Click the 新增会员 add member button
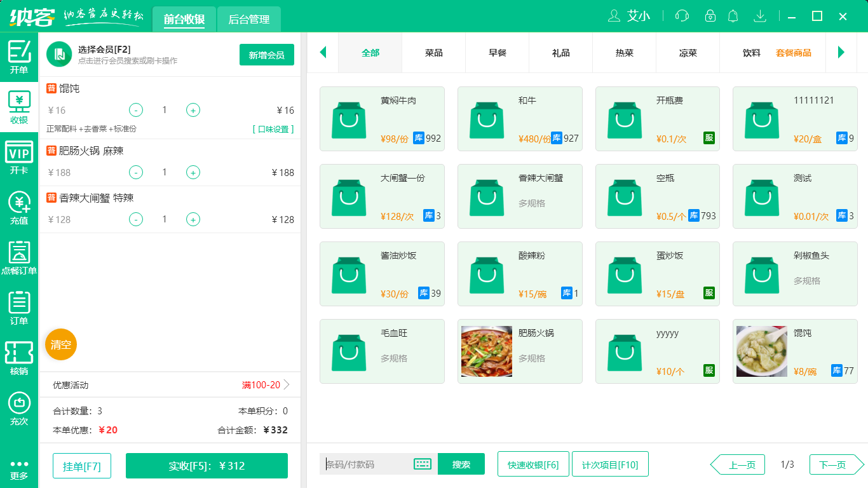The height and width of the screenshot is (488, 868). tap(266, 55)
